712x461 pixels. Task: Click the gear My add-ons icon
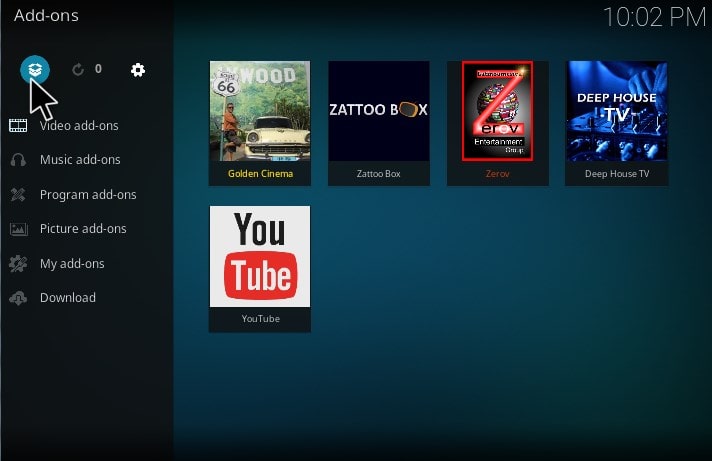pyautogui.click(x=18, y=263)
